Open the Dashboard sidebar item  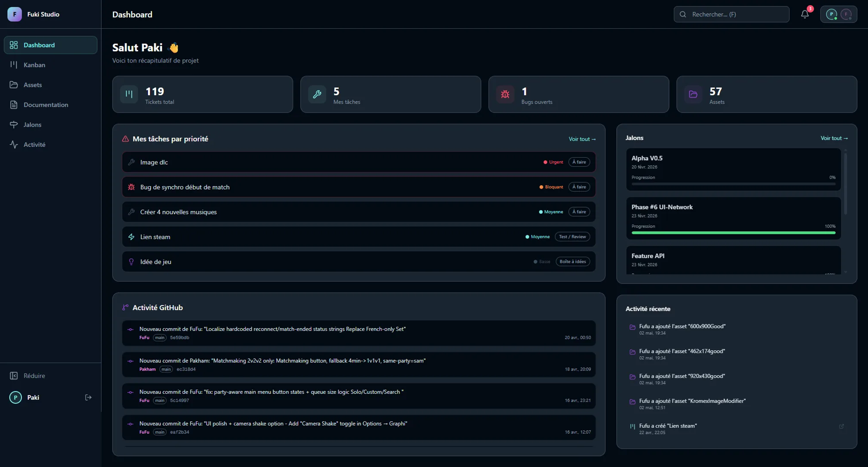coord(50,45)
